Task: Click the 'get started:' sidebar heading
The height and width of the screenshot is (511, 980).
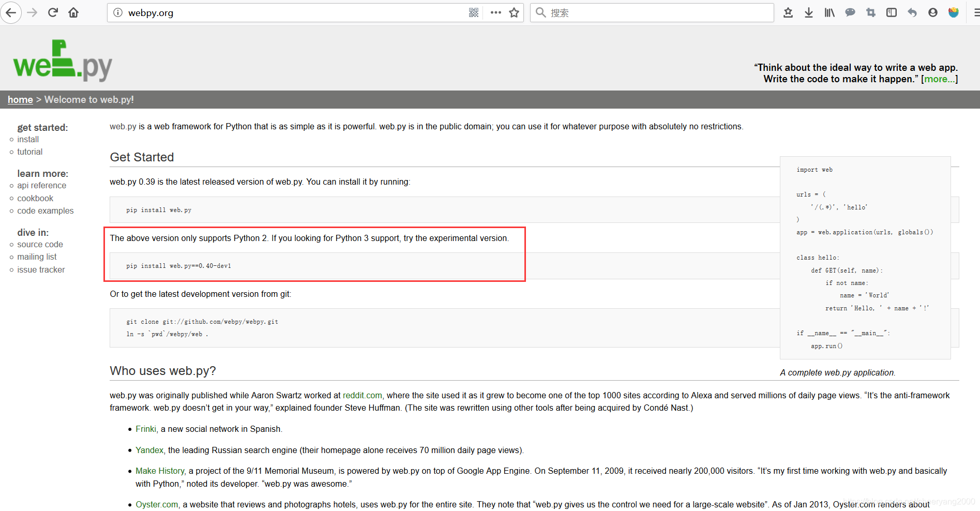Action: tap(42, 127)
